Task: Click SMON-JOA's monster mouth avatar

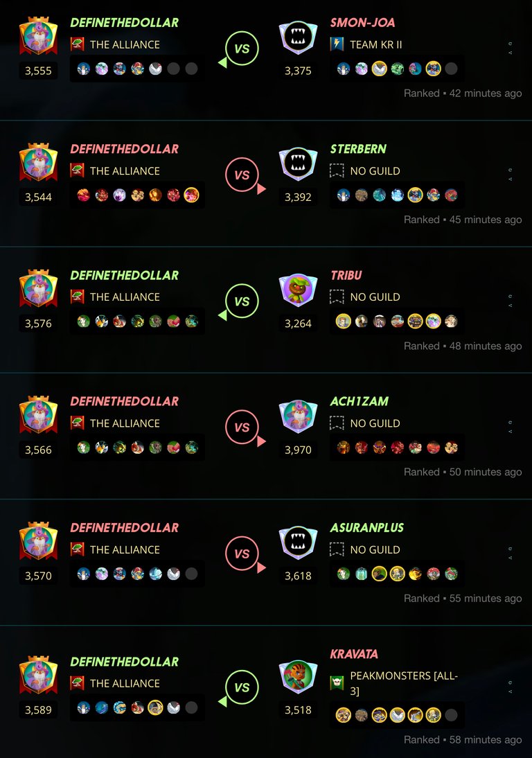Action: (x=298, y=37)
